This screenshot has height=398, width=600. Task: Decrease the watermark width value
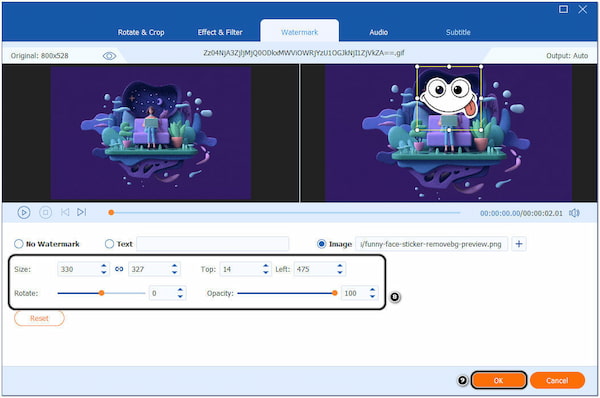[x=104, y=272]
